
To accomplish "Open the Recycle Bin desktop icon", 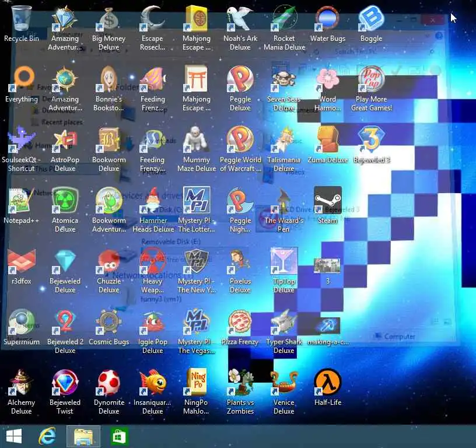I will tap(21, 19).
